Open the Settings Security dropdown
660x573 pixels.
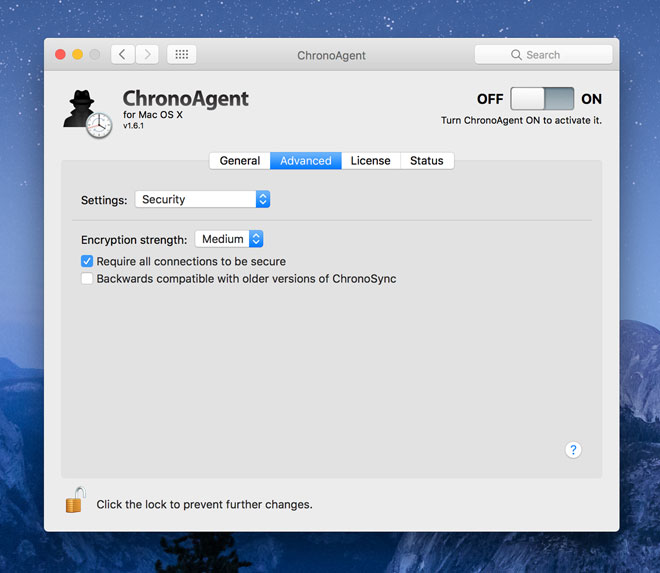(x=202, y=199)
